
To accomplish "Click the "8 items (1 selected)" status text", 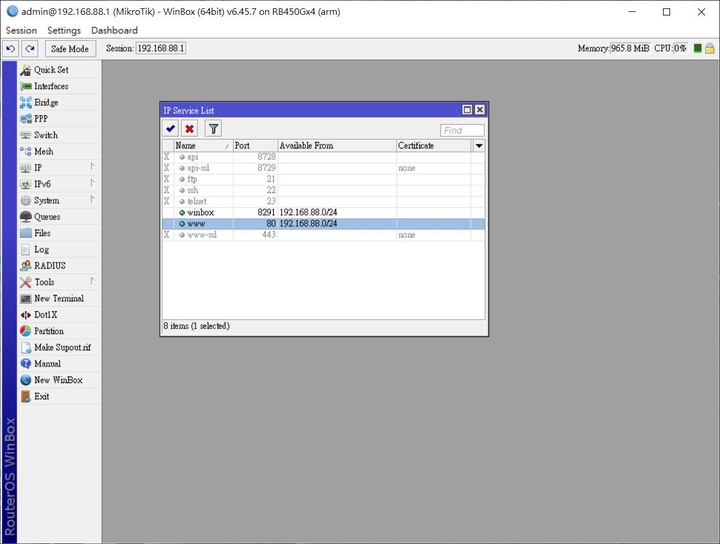I will (197, 326).
